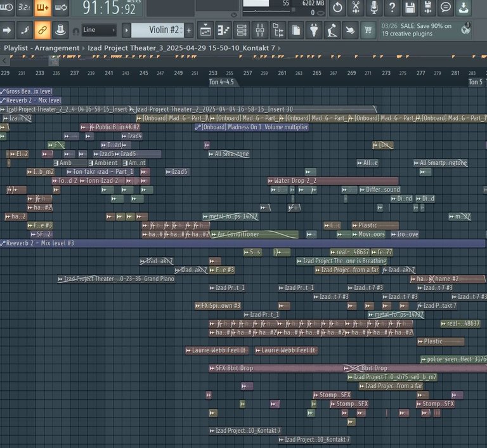Click the 6202 MB memory readout
Image resolution: width=487 pixels, height=448 pixels.
pos(313,3)
